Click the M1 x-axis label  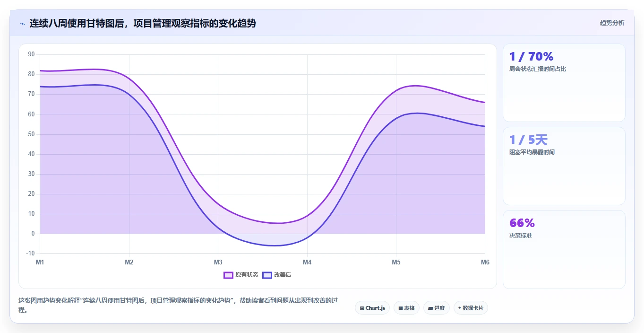40,262
